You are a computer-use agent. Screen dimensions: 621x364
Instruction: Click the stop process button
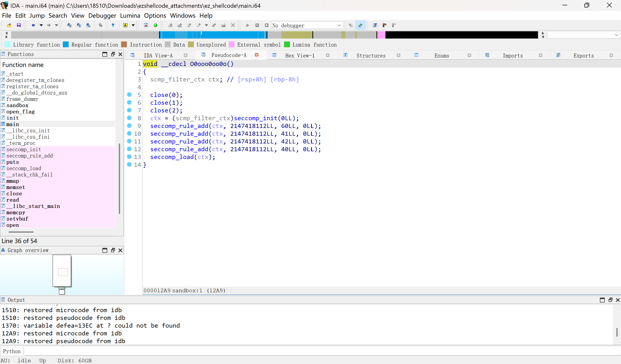pyautogui.click(x=266, y=25)
